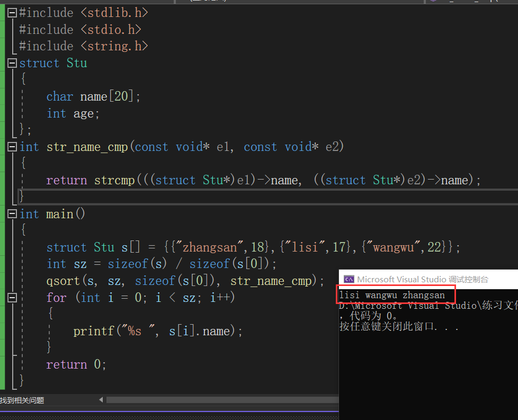Viewport: 518px width, 420px height.
Task: Collapse the struct Stu definition fold
Action: tap(12, 63)
